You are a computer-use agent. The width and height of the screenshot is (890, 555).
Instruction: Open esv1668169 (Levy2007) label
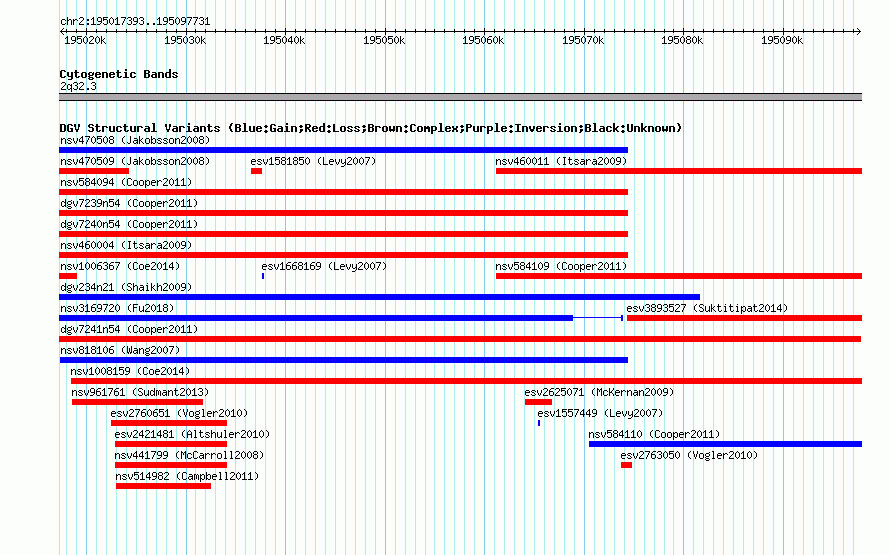pyautogui.click(x=324, y=266)
